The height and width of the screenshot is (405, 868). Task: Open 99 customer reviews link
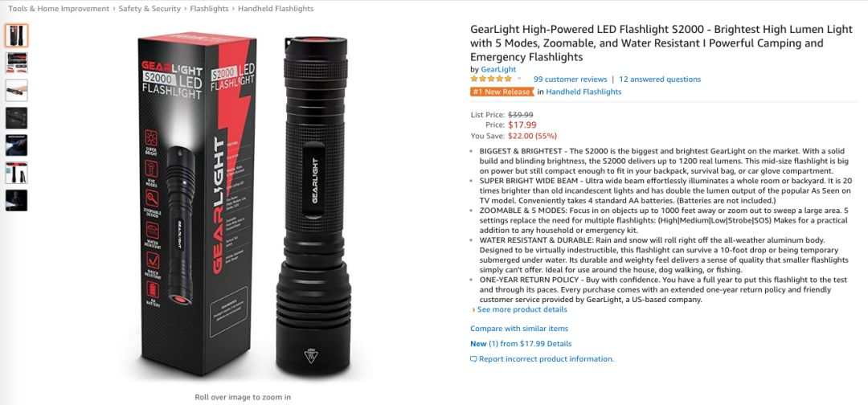pyautogui.click(x=570, y=79)
